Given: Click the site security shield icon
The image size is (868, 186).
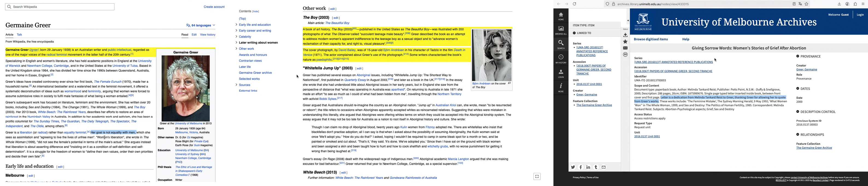Looking at the screenshot, I should tap(607, 4).
